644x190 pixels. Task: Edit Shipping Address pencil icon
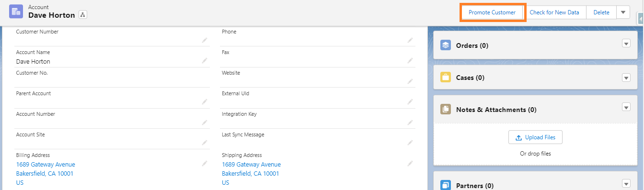(410, 163)
